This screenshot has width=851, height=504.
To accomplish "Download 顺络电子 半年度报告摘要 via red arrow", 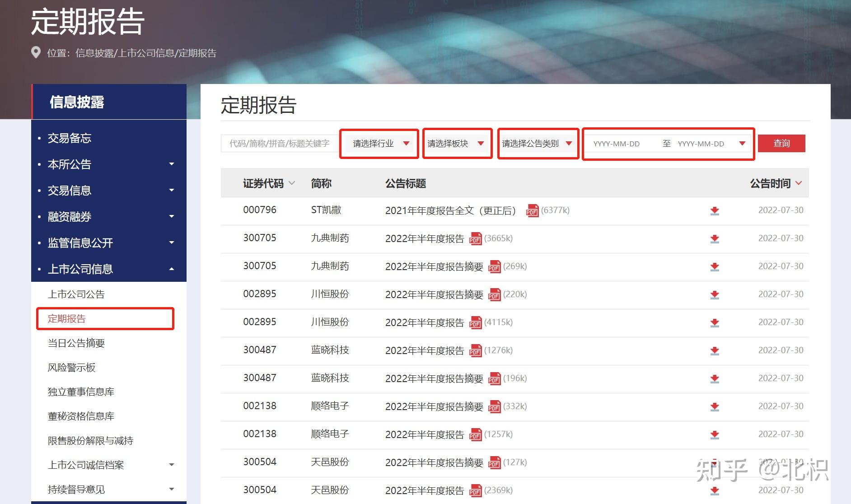I will click(715, 407).
